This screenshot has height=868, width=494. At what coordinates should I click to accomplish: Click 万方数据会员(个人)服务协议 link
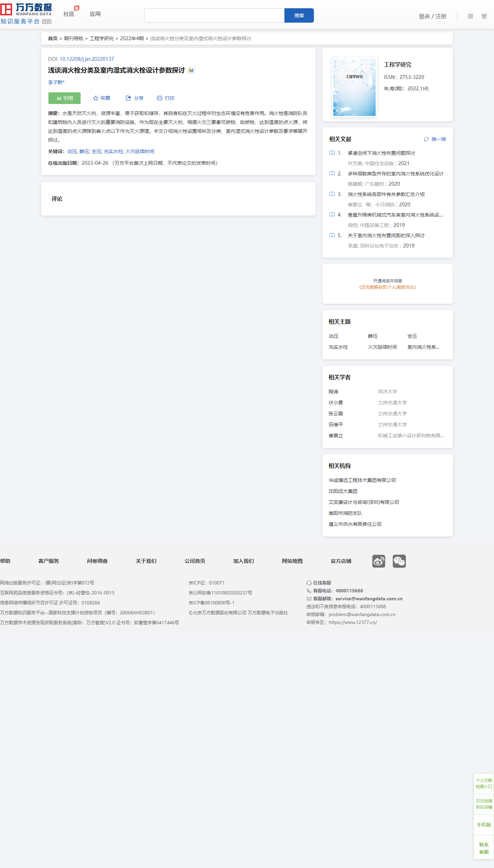(388, 287)
